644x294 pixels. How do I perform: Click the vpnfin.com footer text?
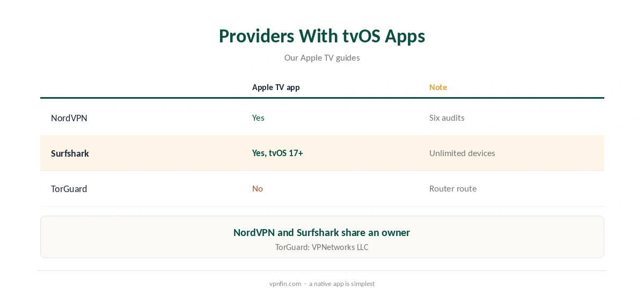coord(285,284)
